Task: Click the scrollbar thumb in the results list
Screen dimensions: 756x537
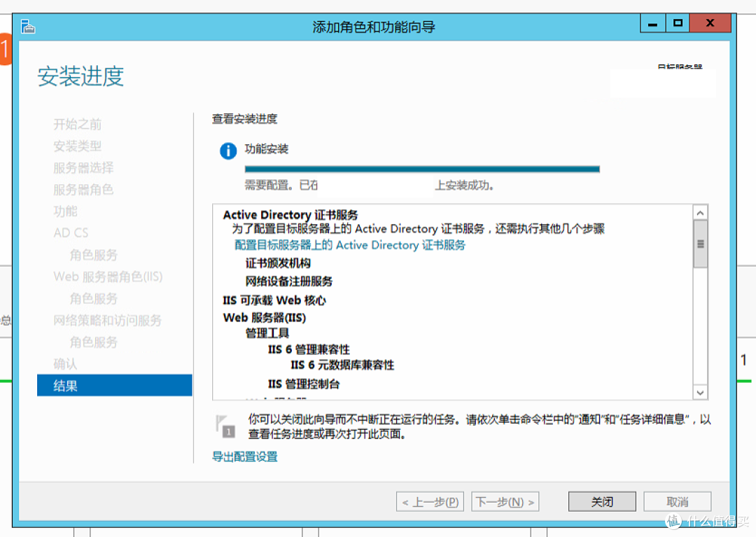Action: pos(700,244)
